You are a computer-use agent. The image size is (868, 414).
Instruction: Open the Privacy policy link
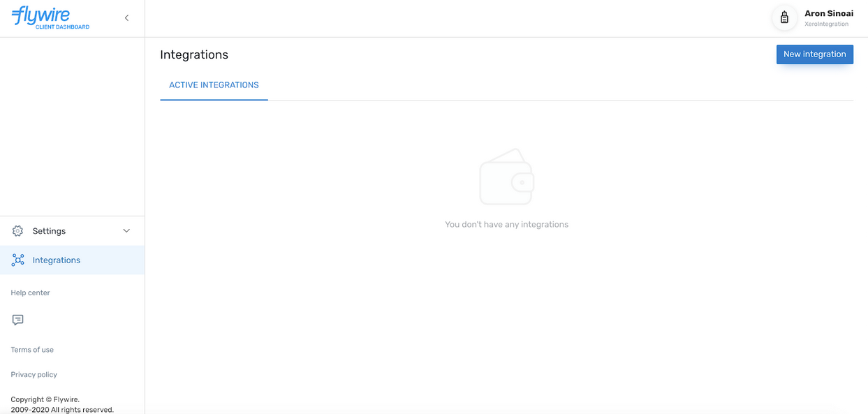pyautogui.click(x=34, y=375)
